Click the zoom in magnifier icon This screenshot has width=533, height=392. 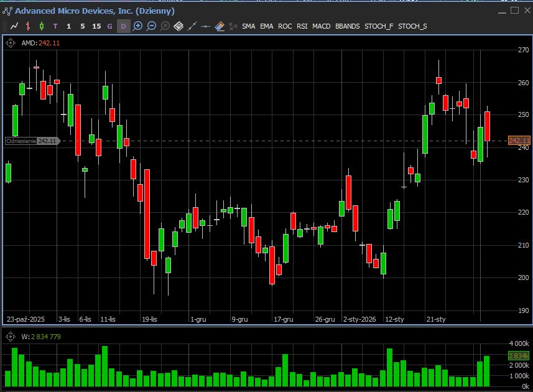pyautogui.click(x=137, y=26)
